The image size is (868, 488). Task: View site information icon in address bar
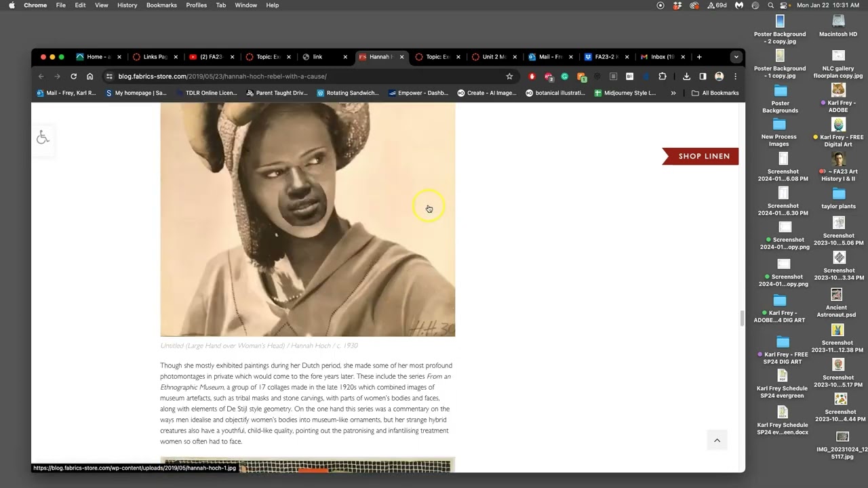coord(109,77)
